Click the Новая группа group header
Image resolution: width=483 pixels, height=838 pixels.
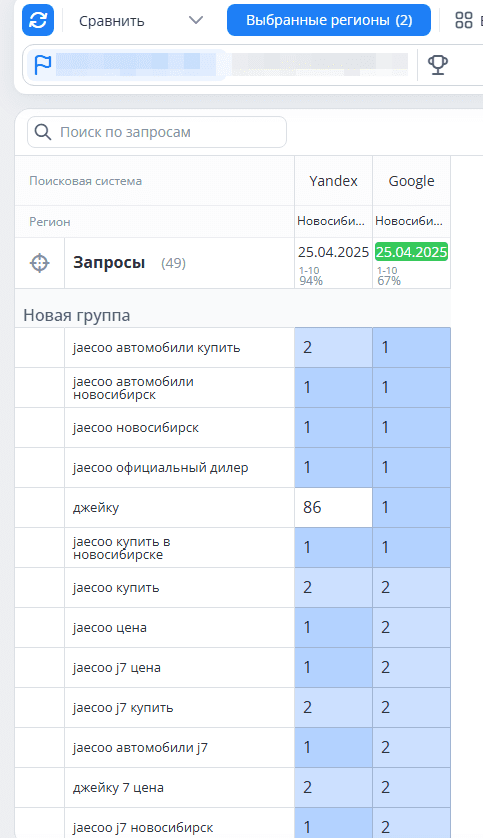76,315
